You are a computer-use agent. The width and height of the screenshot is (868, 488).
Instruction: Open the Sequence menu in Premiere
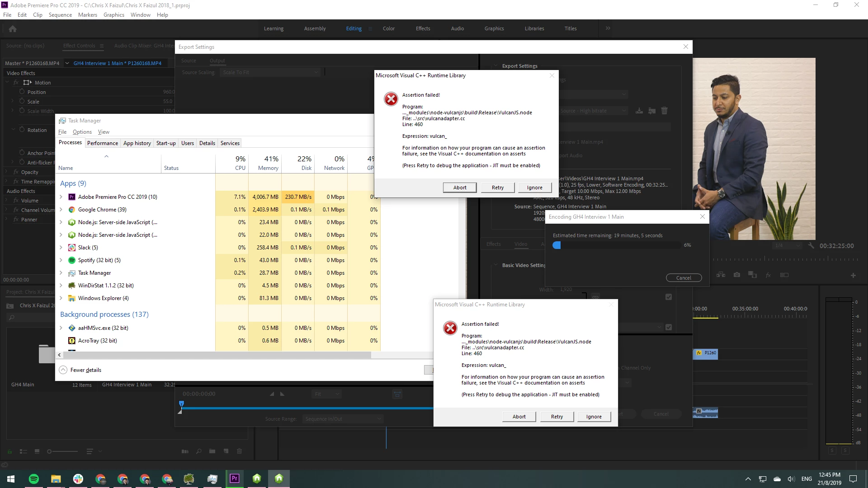pyautogui.click(x=60, y=15)
